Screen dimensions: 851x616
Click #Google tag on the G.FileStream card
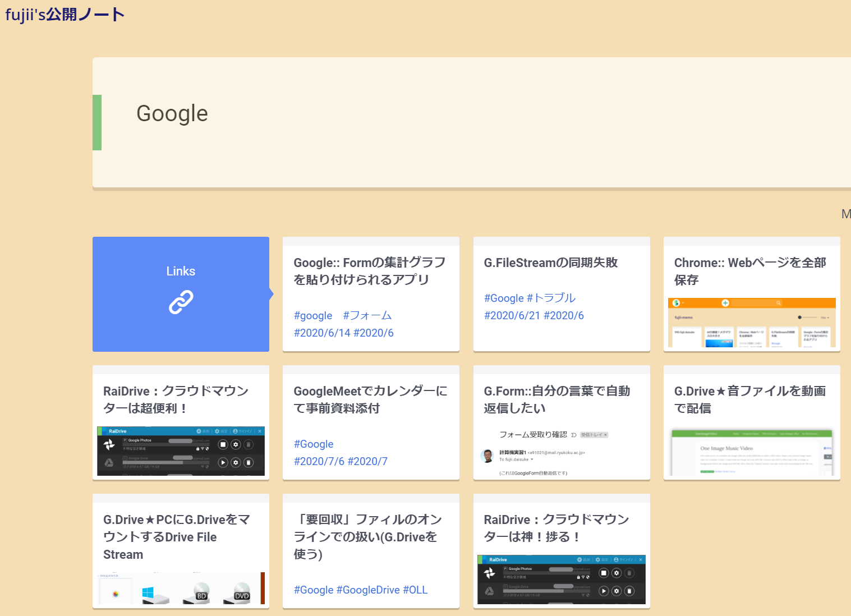click(504, 298)
